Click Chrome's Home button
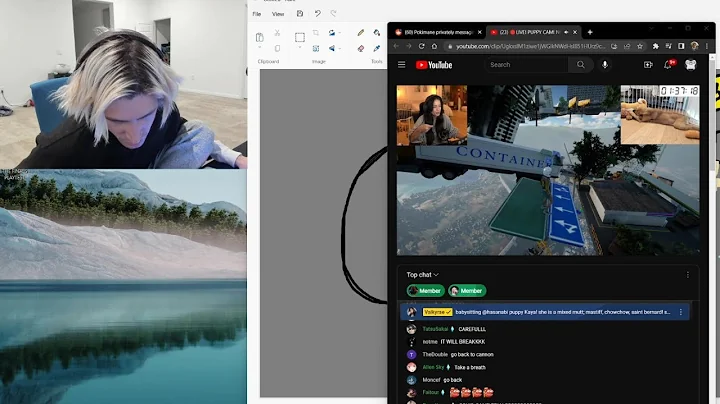 (434, 46)
